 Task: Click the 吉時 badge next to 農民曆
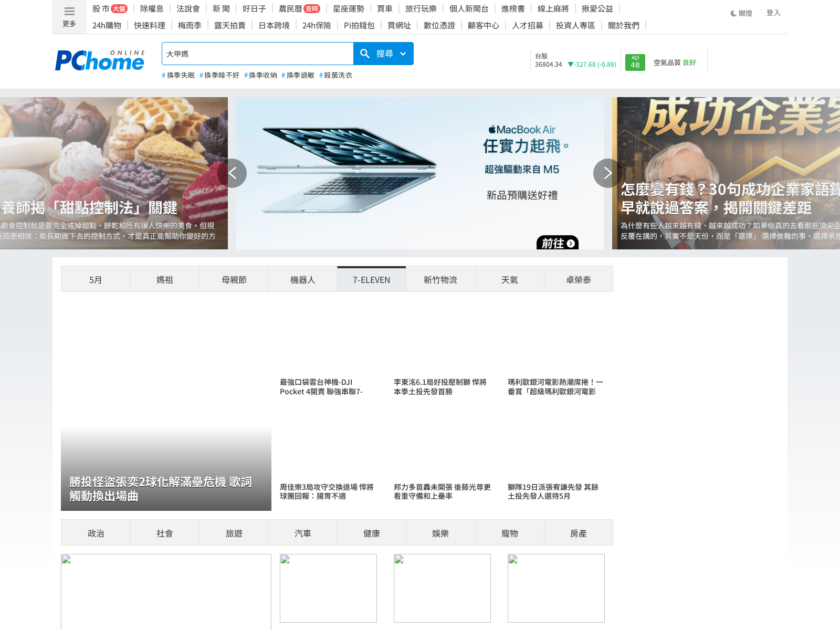click(312, 8)
